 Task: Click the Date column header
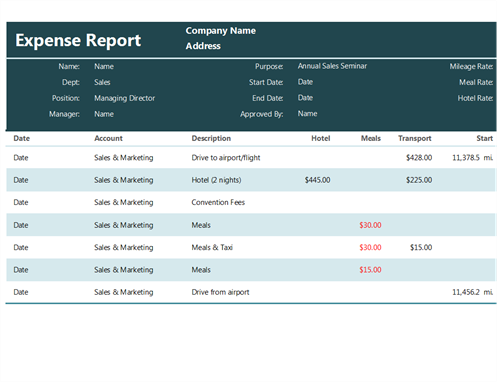22,138
